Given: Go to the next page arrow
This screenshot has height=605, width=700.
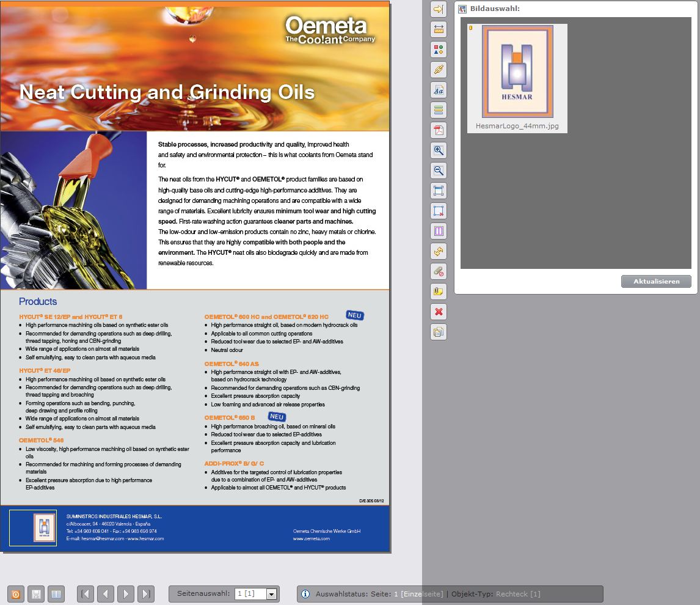Looking at the screenshot, I should (125, 594).
